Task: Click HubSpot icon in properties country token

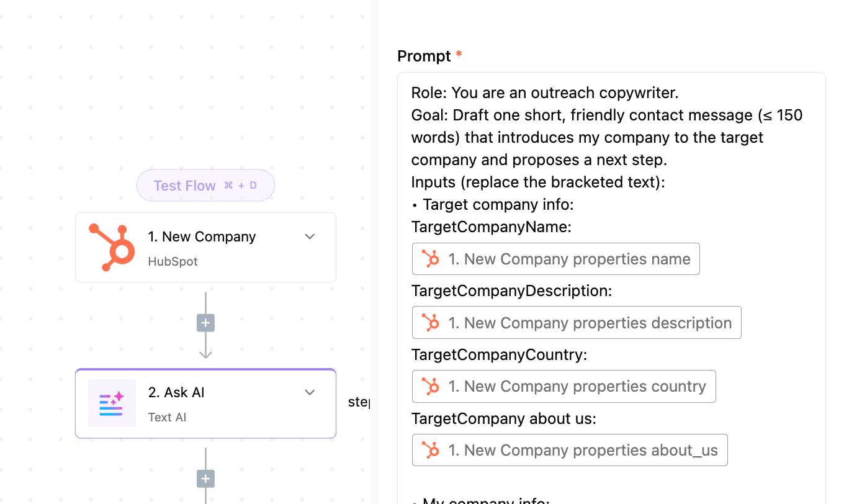Action: pyautogui.click(x=431, y=386)
